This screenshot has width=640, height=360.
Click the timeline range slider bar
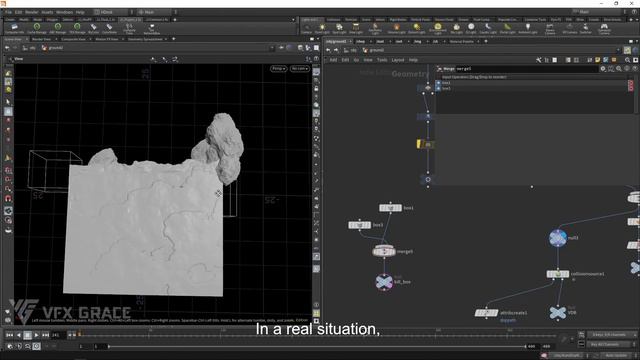[x=317, y=346]
